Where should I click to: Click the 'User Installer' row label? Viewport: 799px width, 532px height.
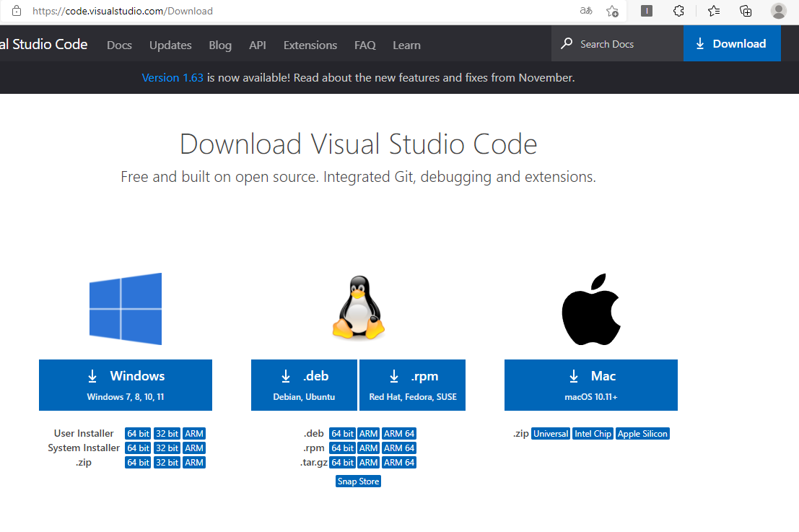pos(84,433)
